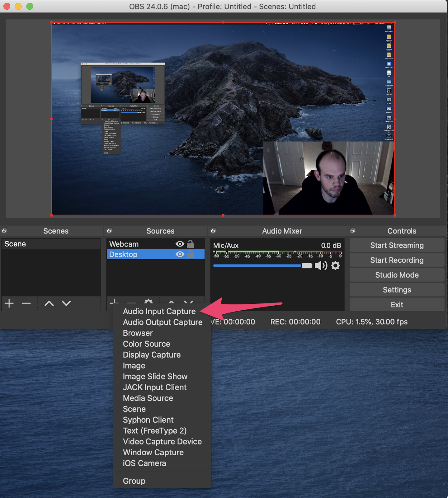Viewport: 448px width, 498px height.
Task: Choose Syphon Client from the source menu
Action: (163, 420)
